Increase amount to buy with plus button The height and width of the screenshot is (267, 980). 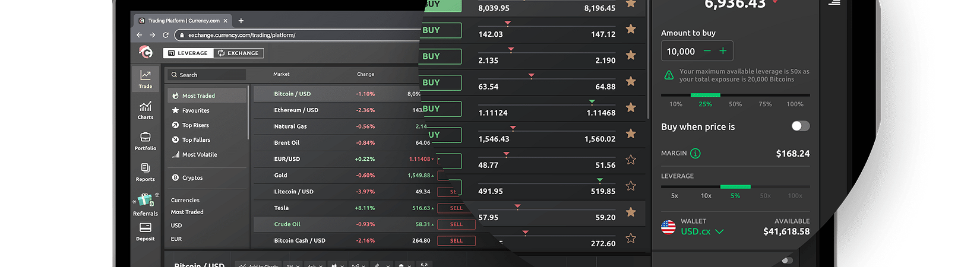coord(723,51)
